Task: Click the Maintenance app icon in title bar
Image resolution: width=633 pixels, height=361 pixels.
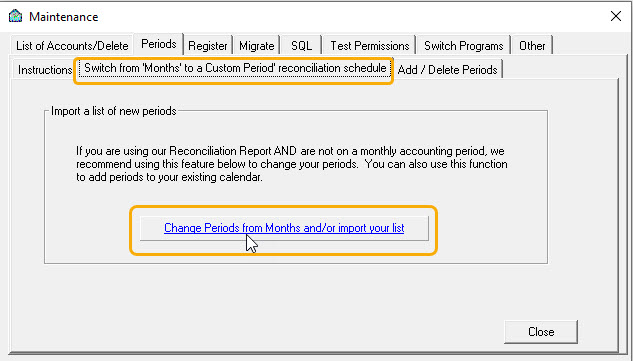Action: tap(16, 16)
